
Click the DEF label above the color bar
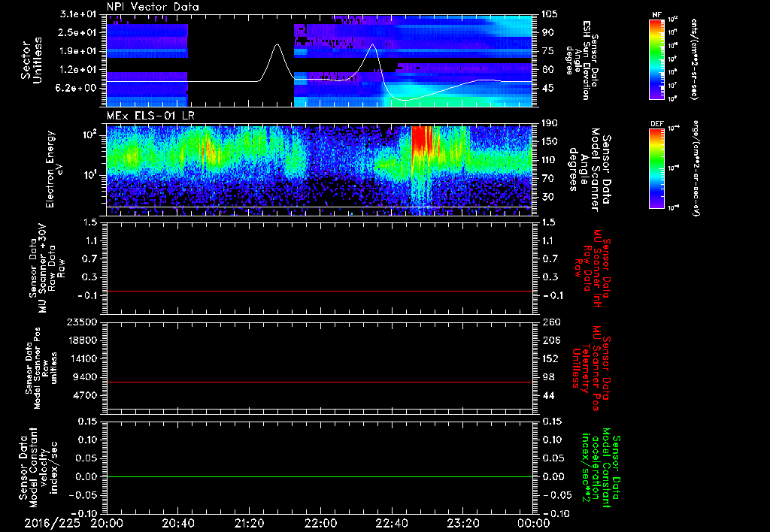[657, 124]
